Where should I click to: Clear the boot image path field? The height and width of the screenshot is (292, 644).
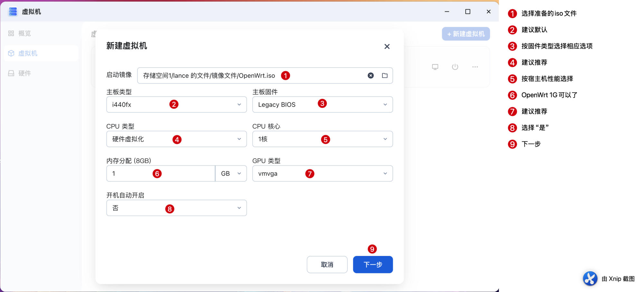pos(371,76)
